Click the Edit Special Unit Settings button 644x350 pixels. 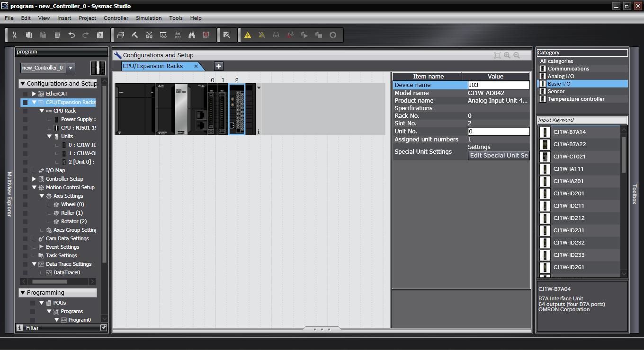point(498,155)
